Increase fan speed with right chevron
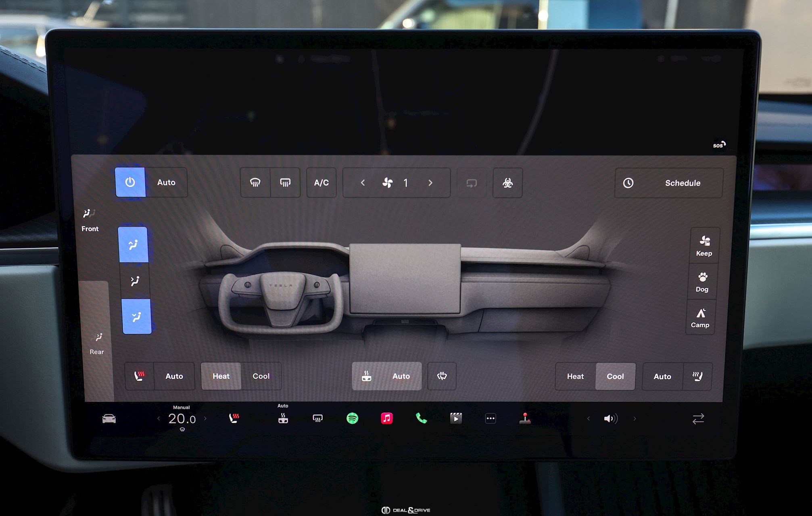The image size is (812, 516). [x=430, y=183]
